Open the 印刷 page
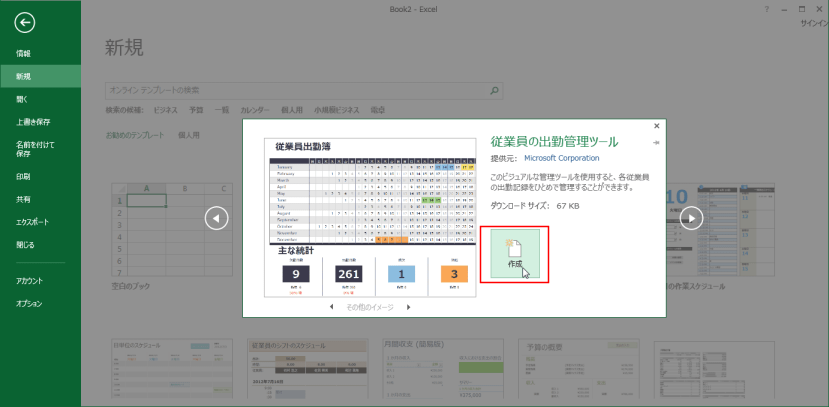Viewport: 829px width, 407px height. pos(23,176)
